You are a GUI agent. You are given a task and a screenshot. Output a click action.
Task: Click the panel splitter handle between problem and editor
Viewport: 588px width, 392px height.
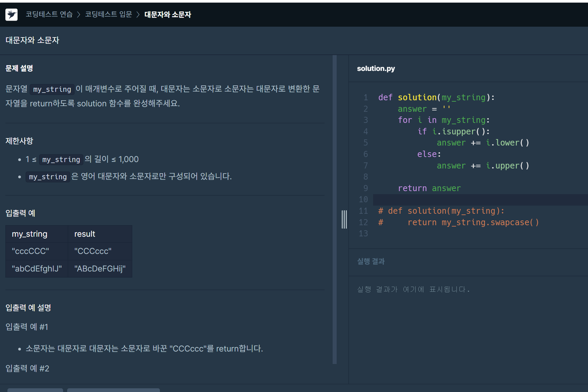pos(344,219)
